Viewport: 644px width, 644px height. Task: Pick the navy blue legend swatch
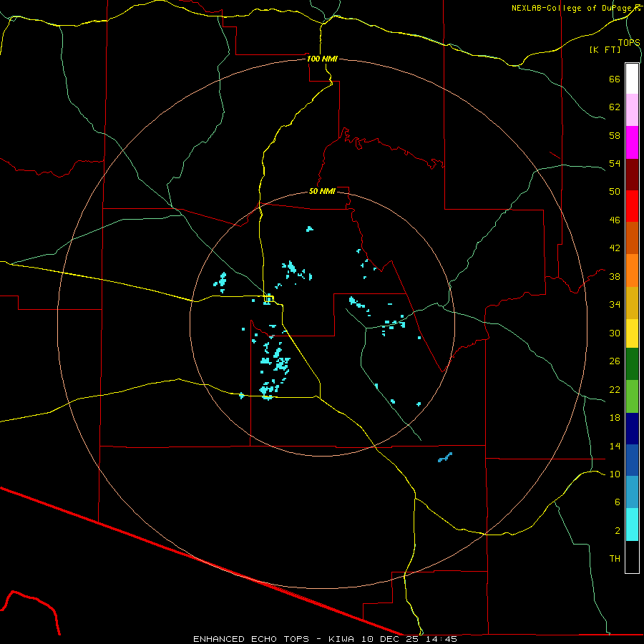(x=632, y=429)
